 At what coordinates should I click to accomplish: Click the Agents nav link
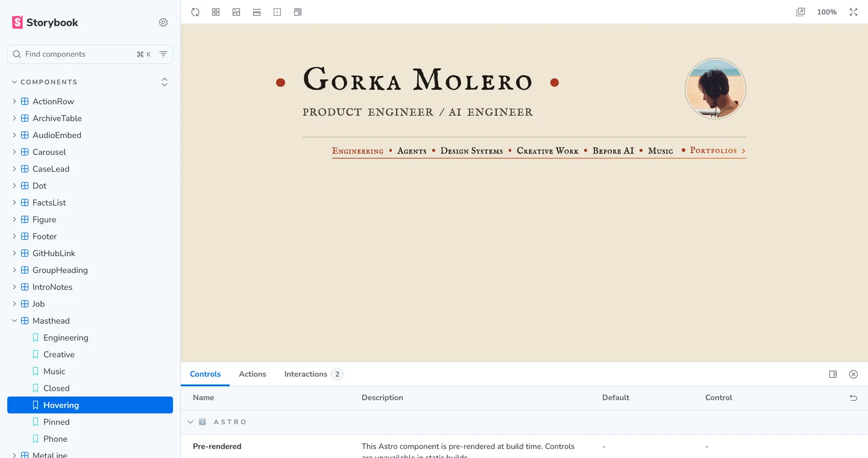pyautogui.click(x=412, y=151)
